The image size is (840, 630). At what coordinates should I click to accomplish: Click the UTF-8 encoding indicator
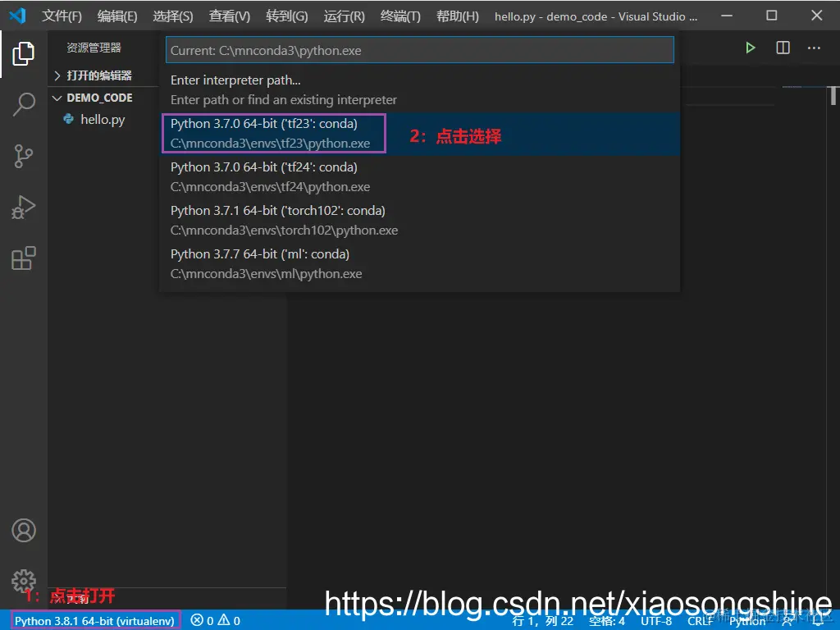point(656,621)
